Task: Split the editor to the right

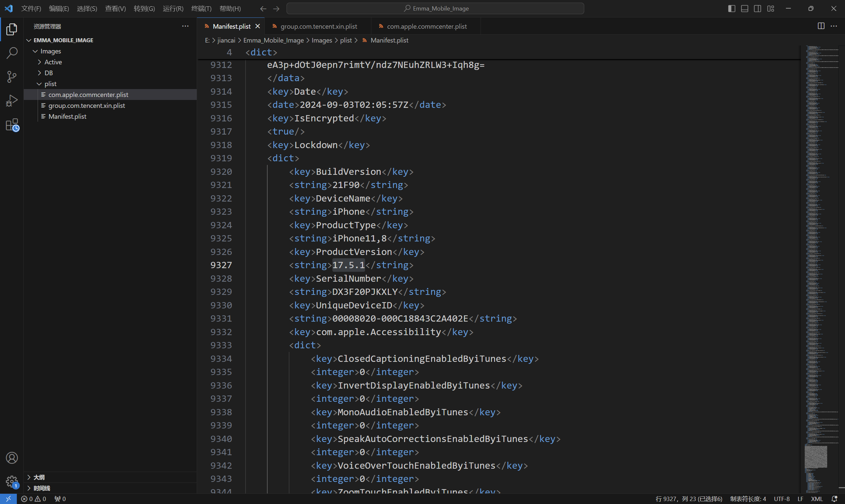Action: tap(821, 26)
